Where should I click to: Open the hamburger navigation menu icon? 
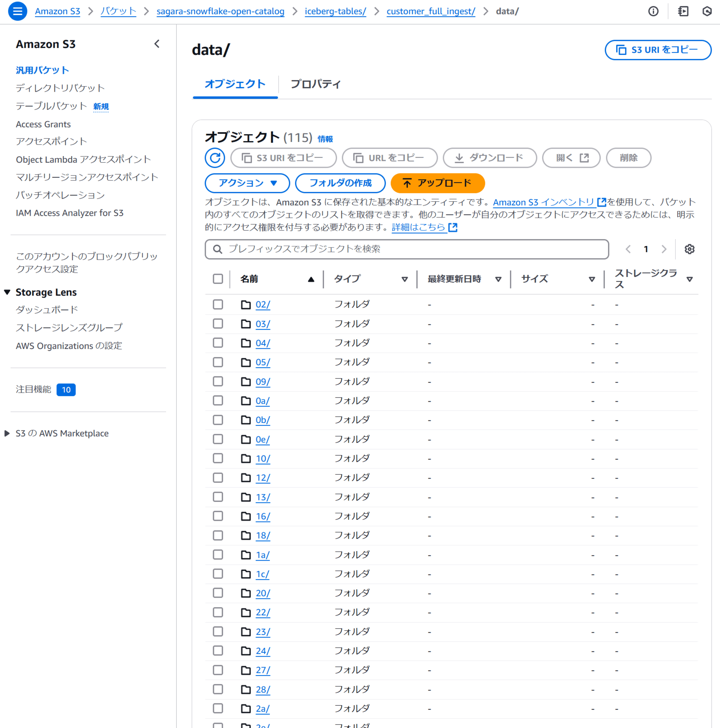pyautogui.click(x=17, y=11)
